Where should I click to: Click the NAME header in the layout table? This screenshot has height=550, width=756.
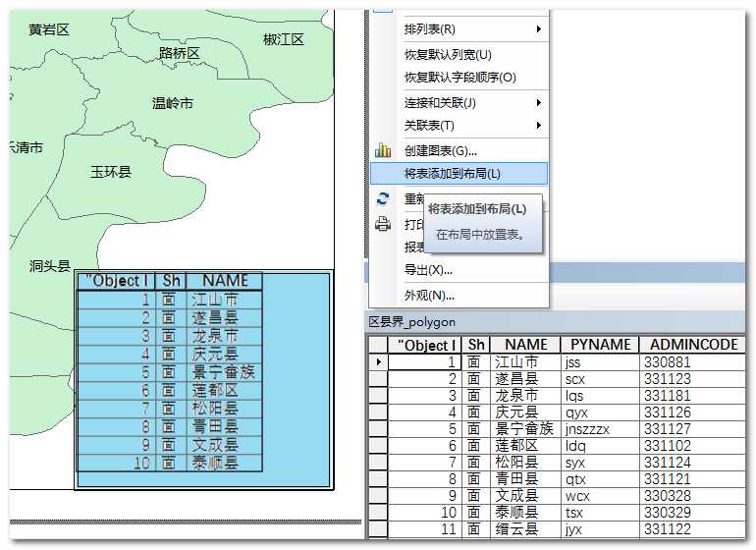pos(225,281)
